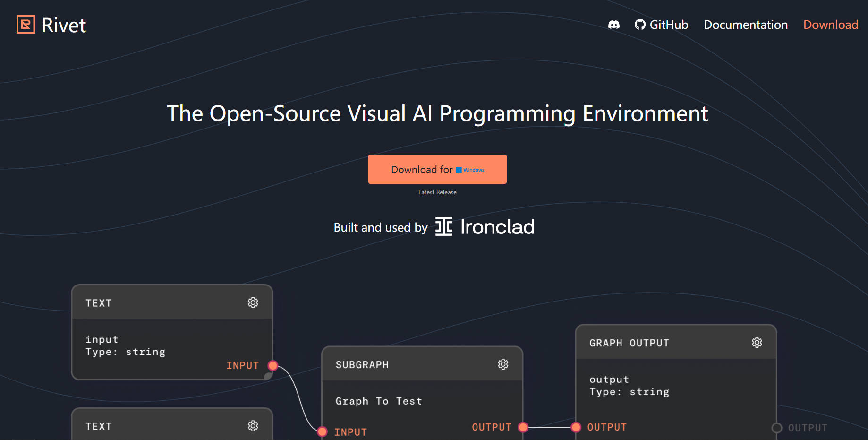The image size is (868, 440).
Task: Click the Ironclad logo
Action: click(485, 227)
